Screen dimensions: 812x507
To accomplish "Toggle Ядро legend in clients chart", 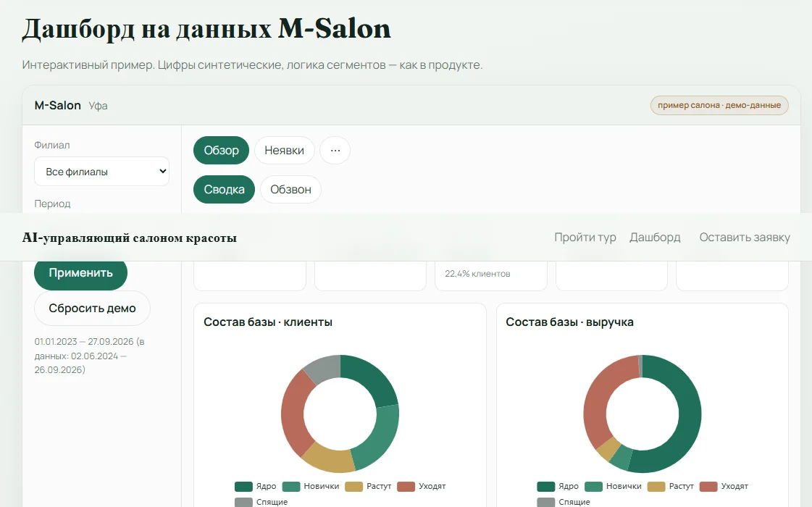I will click(255, 486).
